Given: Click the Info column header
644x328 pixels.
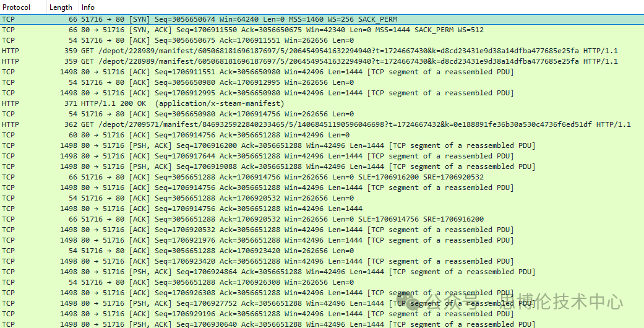Looking at the screenshot, I should pos(88,7).
